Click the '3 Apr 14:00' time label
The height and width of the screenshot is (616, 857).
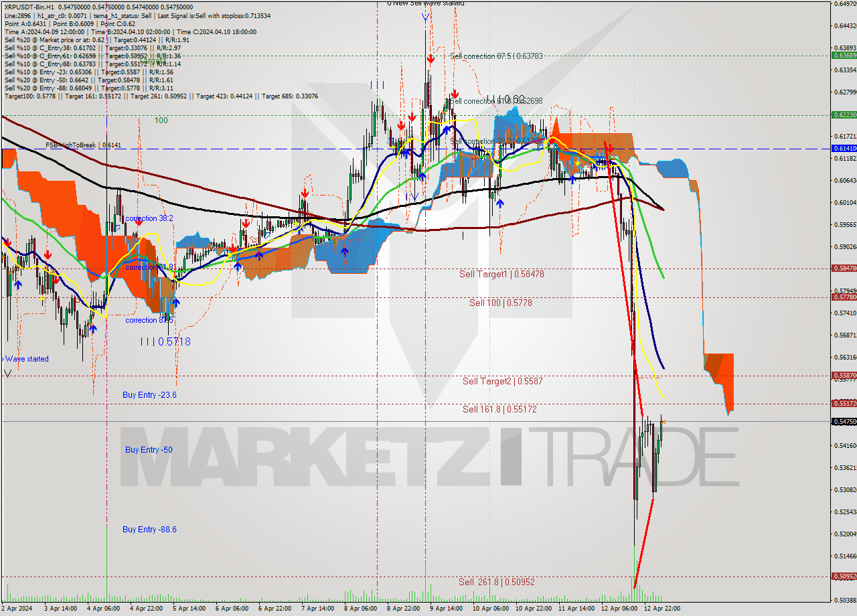(x=60, y=609)
